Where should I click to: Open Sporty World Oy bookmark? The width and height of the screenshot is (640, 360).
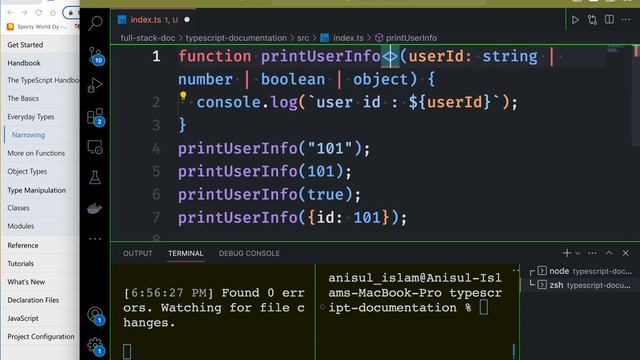(x=37, y=27)
